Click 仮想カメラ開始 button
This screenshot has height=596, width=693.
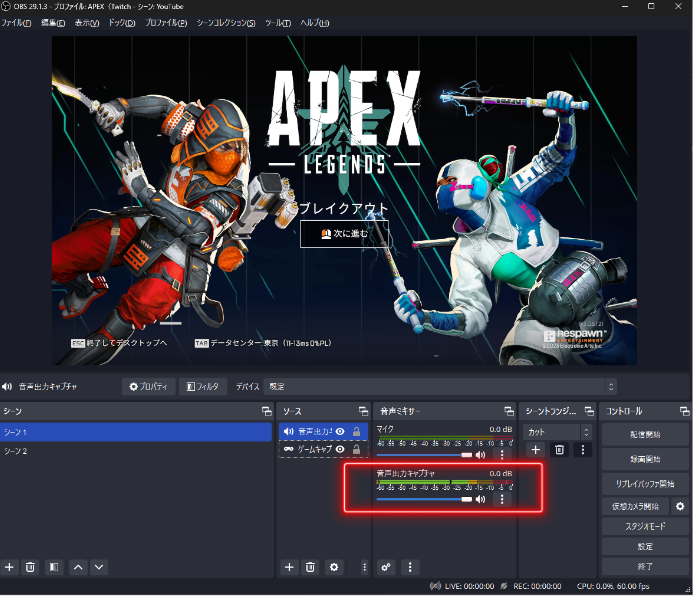(x=635, y=506)
